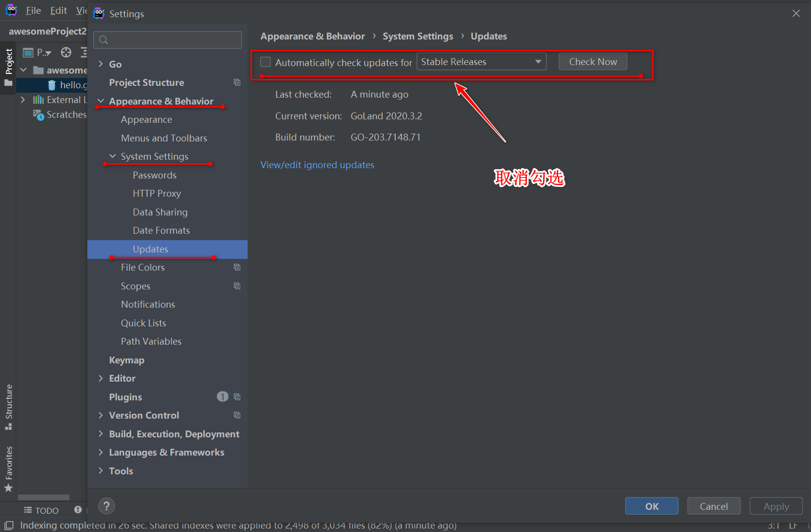Expand Version Control settings section

point(101,415)
